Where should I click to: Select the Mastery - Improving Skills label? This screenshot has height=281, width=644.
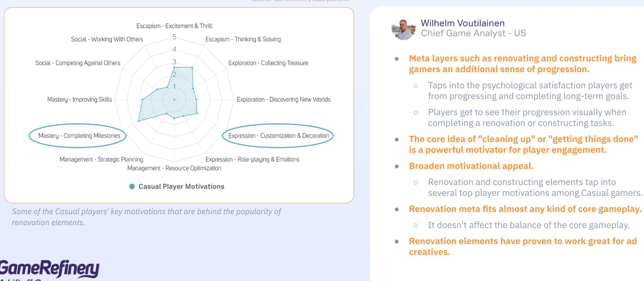pyautogui.click(x=79, y=99)
